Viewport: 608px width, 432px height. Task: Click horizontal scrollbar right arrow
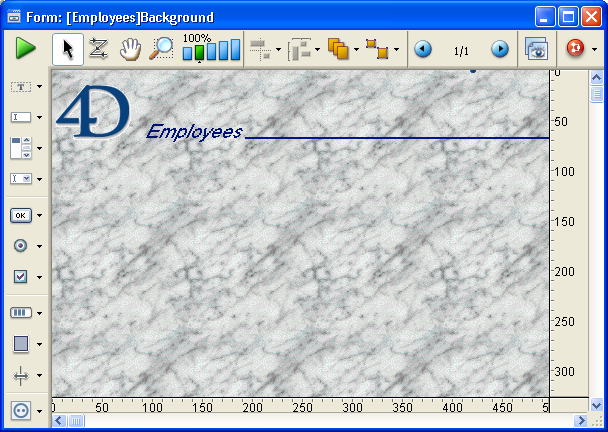(580, 420)
